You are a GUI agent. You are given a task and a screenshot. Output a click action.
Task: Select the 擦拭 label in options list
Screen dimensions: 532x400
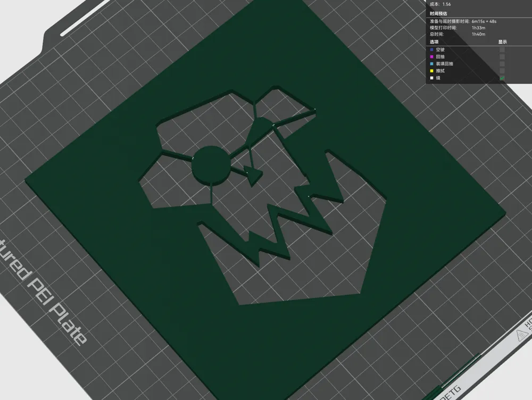click(x=440, y=71)
